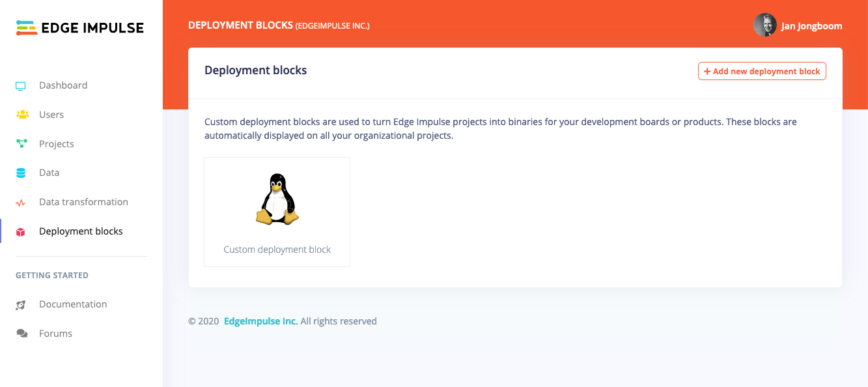Select Deployment blocks in the sidebar
Screen dimensions: 868x387
tap(81, 231)
